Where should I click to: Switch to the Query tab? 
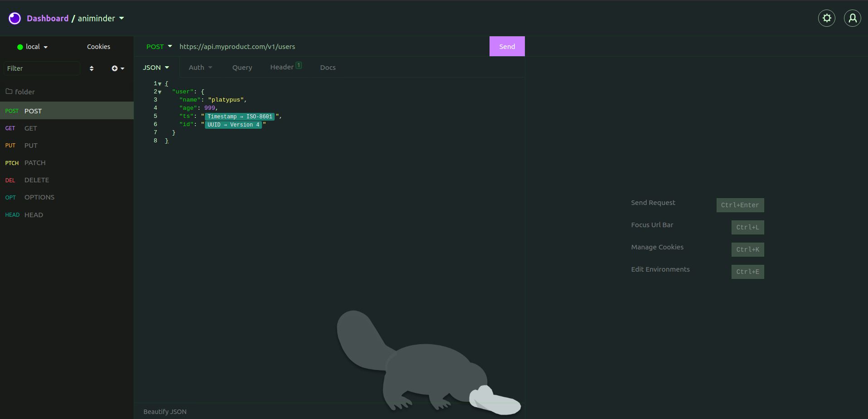tap(242, 68)
